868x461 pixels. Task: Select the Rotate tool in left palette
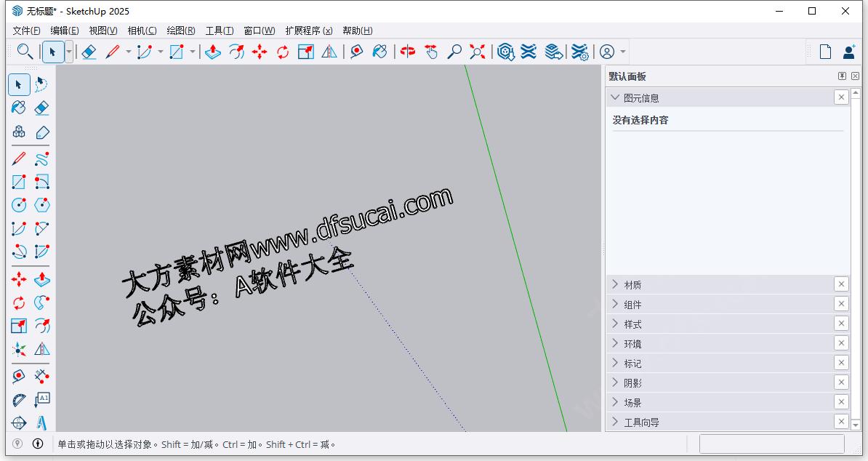click(x=19, y=302)
